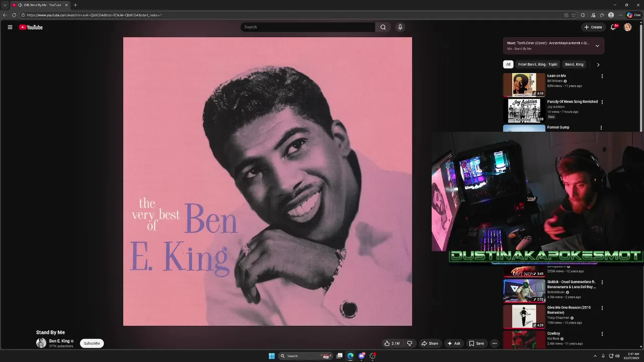This screenshot has height=362, width=644.
Task: Play Give Me One Reason thumbnail
Action: (524, 316)
